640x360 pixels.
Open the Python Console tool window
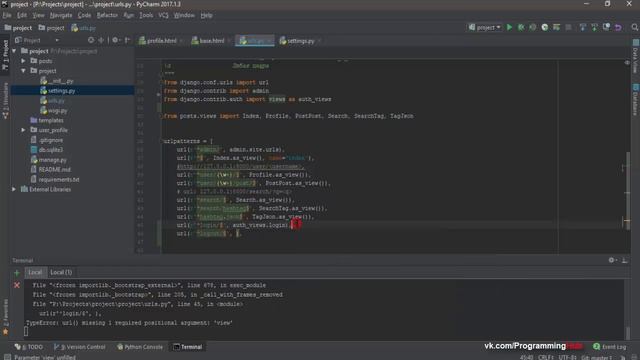[140, 347]
